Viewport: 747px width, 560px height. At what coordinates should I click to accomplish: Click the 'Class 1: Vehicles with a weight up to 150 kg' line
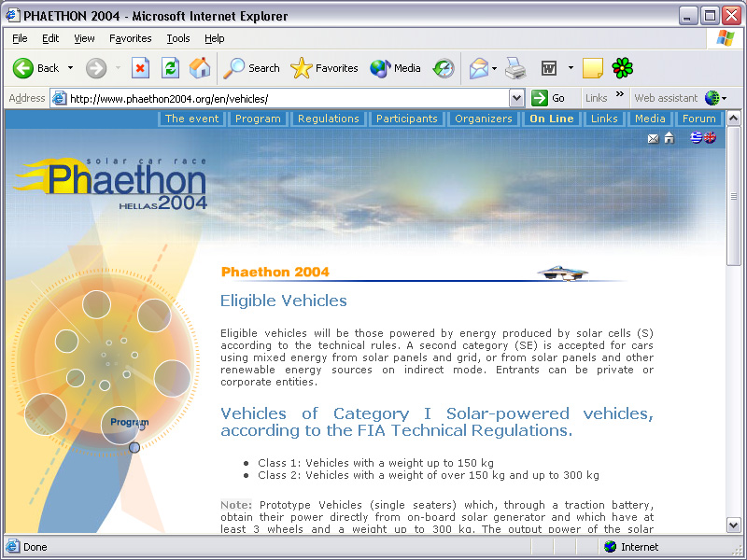coord(376,463)
